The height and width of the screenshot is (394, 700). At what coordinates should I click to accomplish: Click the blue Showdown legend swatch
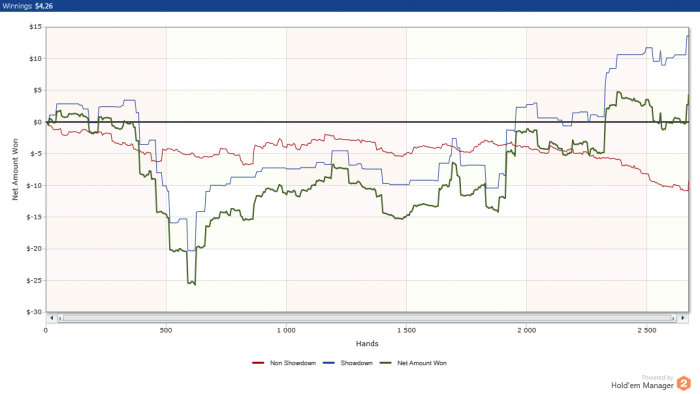pos(329,363)
